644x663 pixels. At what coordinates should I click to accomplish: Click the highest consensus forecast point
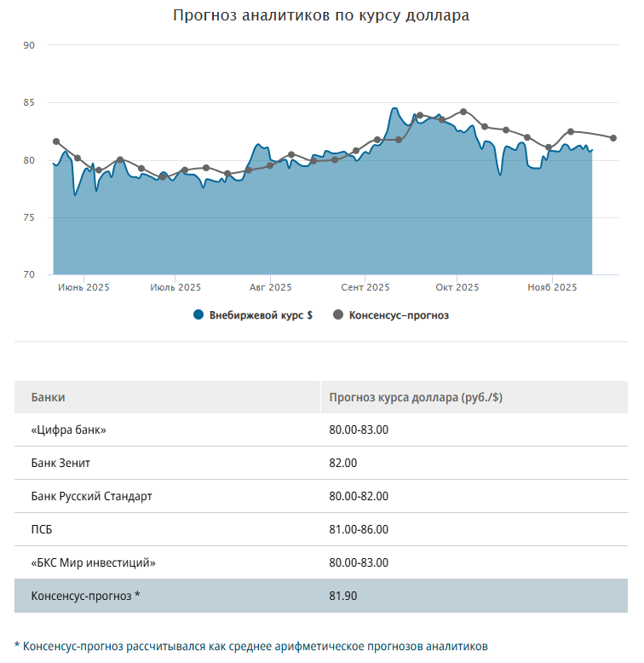click(x=463, y=112)
